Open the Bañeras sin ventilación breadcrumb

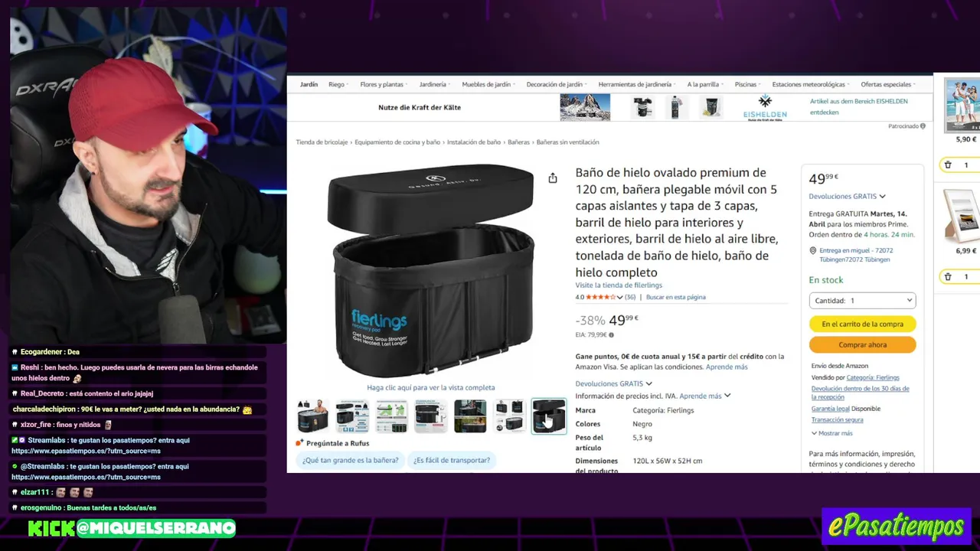567,142
